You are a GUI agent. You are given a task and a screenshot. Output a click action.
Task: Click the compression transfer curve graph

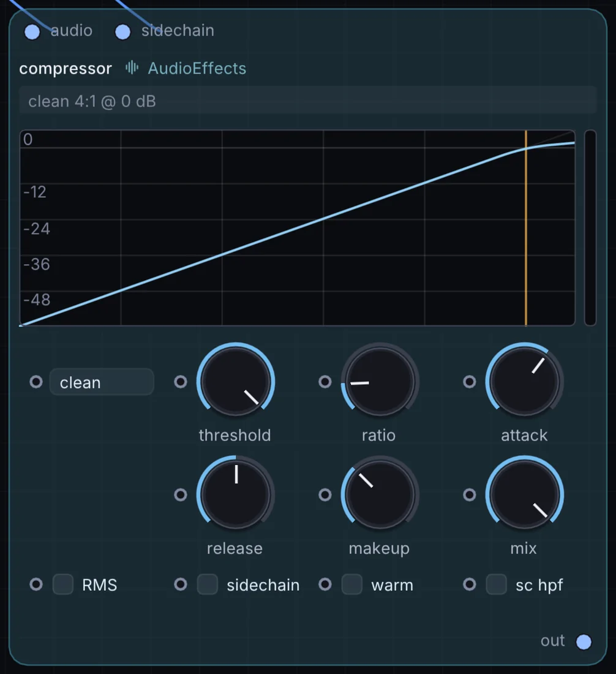297,228
